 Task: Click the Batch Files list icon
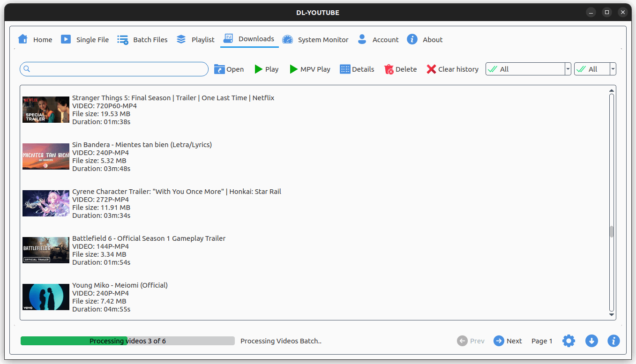pos(123,40)
